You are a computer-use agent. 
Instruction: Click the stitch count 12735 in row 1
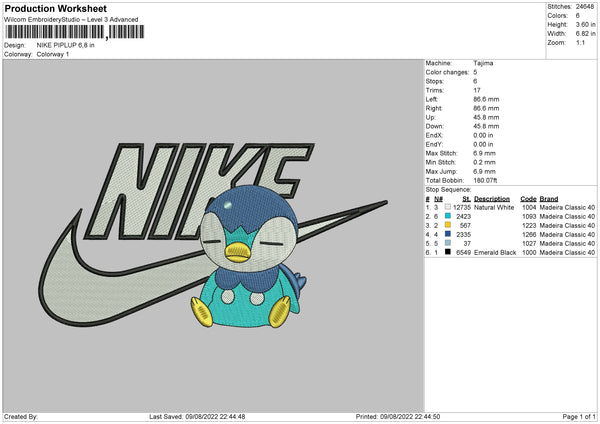click(461, 207)
